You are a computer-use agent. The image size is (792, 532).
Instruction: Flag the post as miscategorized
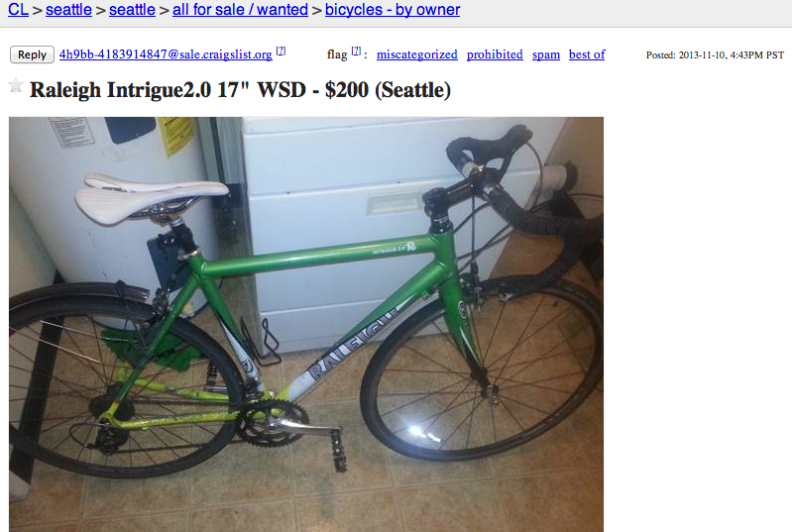point(416,54)
